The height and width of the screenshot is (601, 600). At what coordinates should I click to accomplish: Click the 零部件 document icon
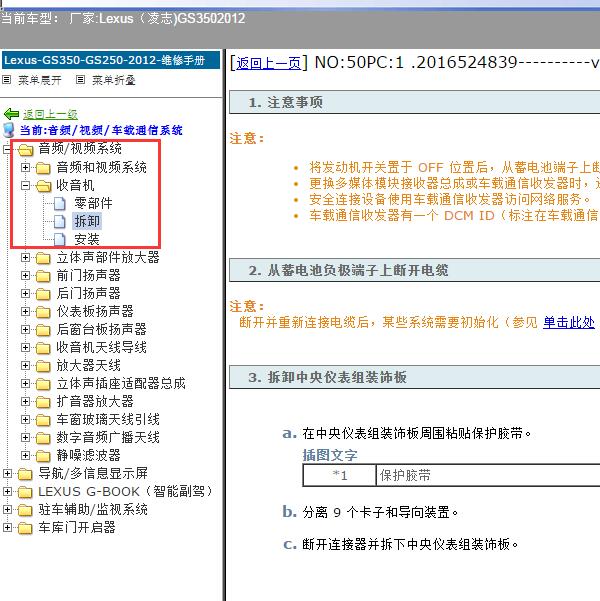(59, 204)
